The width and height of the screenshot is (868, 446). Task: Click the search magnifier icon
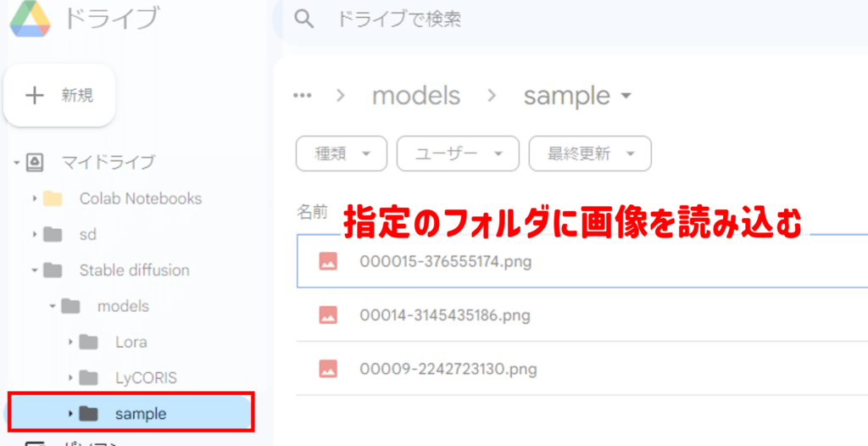pos(304,20)
